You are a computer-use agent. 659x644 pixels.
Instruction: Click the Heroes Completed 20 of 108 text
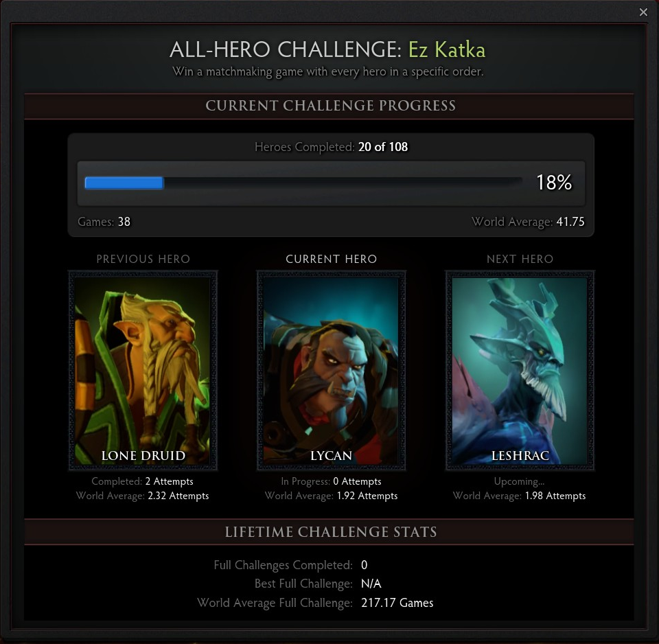click(x=331, y=147)
